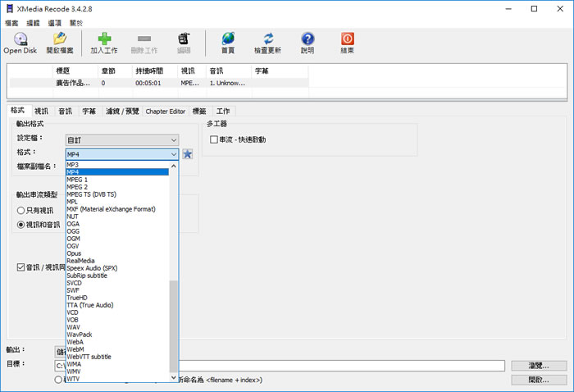Viewport: 574px width, 392px height.
Task: Toggle the 串流 - 快速啟動 checkbox
Action: pos(214,139)
